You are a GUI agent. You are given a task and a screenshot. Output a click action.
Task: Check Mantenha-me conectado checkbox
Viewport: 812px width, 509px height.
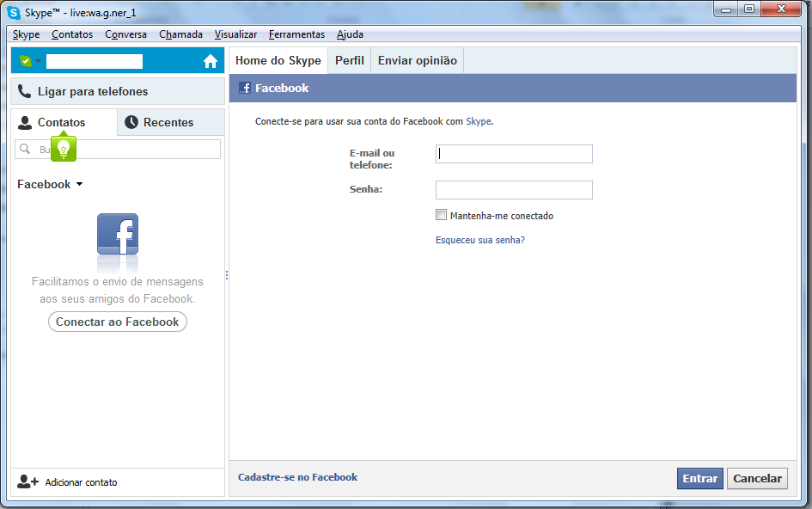click(441, 215)
